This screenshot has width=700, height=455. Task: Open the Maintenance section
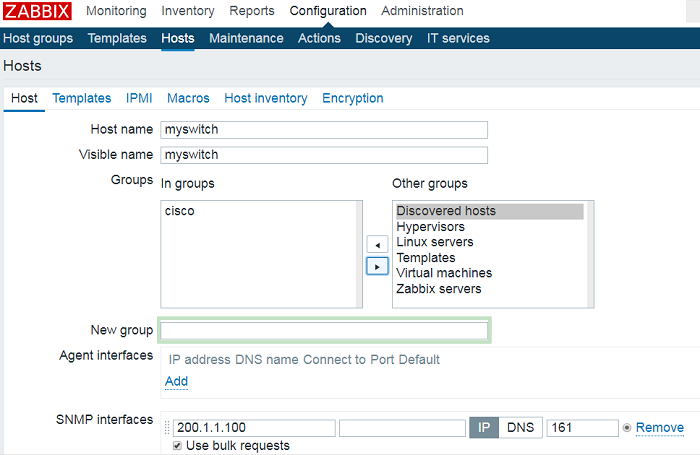coord(246,38)
